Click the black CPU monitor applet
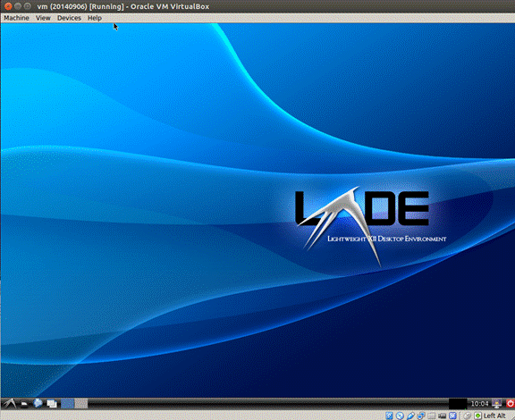This screenshot has height=420, width=515. coord(458,404)
